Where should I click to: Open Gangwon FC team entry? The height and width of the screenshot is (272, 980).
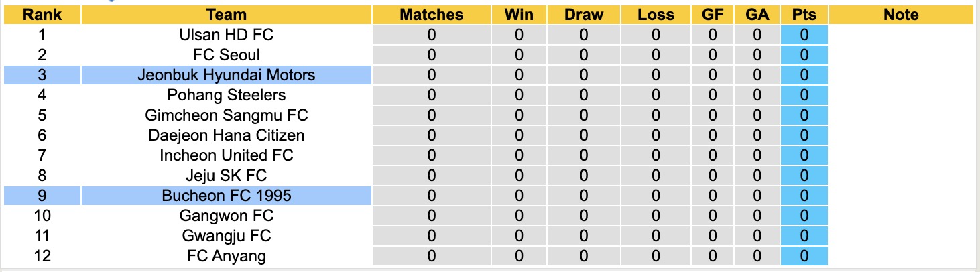pyautogui.click(x=227, y=216)
